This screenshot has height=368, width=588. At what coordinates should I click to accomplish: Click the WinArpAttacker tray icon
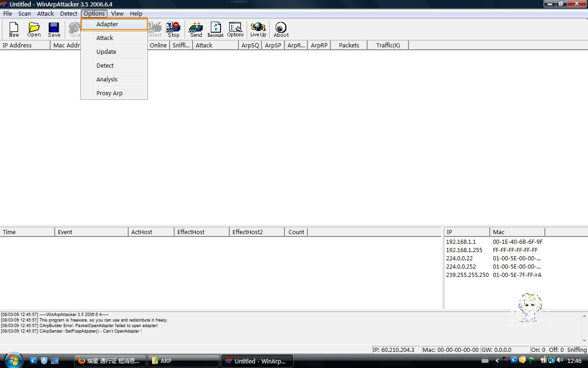coord(506,361)
